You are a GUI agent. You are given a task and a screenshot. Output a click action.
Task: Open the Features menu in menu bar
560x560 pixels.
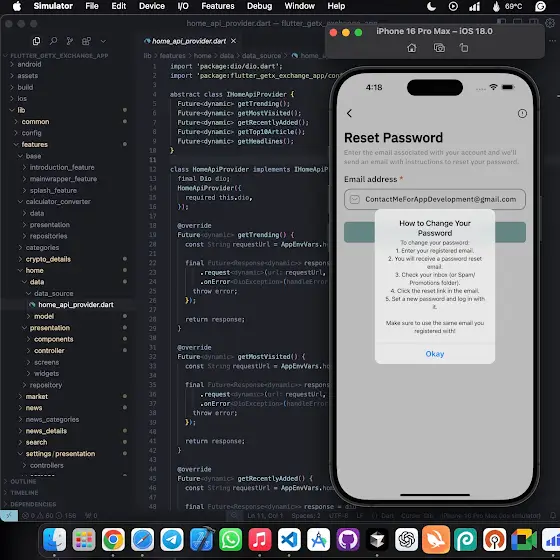click(218, 6)
